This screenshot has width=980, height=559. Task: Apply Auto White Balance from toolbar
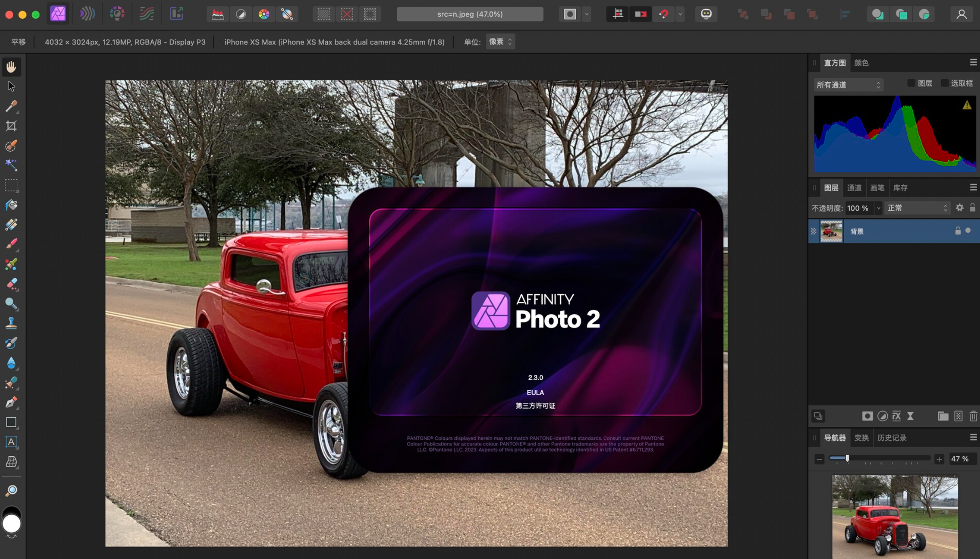coord(287,14)
